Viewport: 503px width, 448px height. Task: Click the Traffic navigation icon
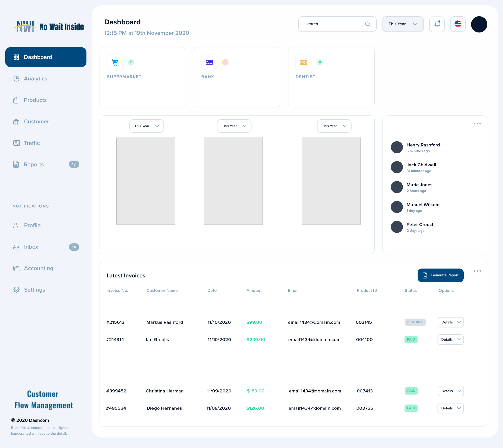(16, 143)
